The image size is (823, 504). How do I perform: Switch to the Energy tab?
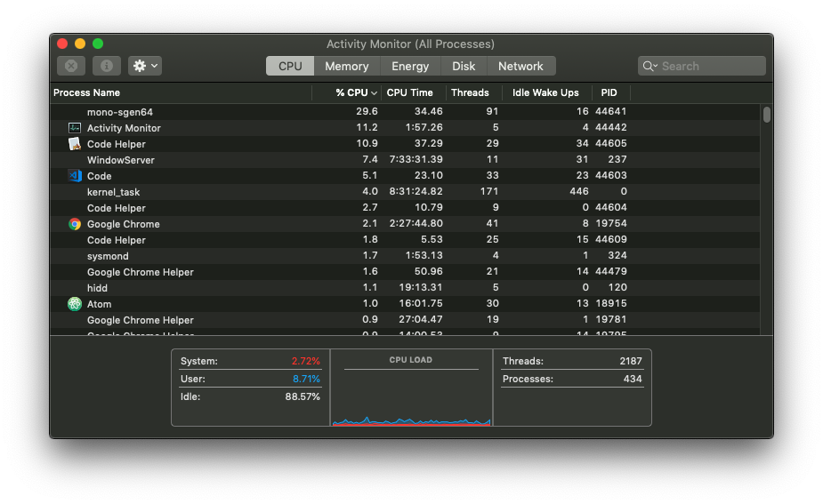coord(410,66)
